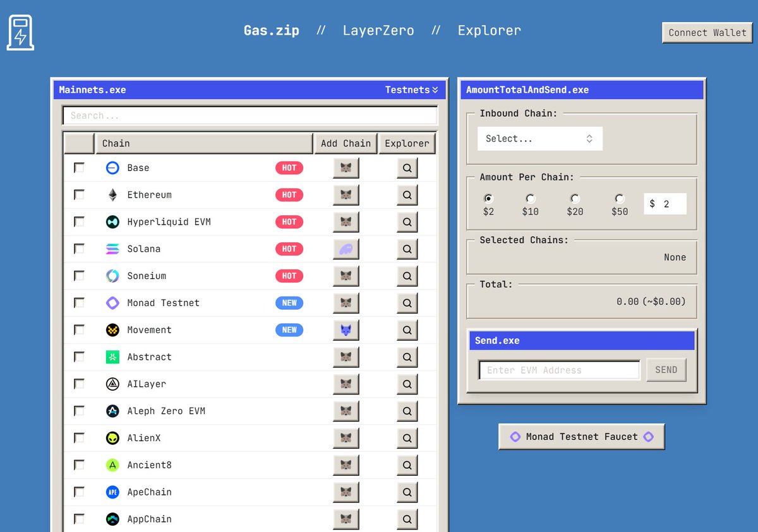Screen dimensions: 758x532
Task: Add Base chain via MetaMask icon
Action: (346, 168)
